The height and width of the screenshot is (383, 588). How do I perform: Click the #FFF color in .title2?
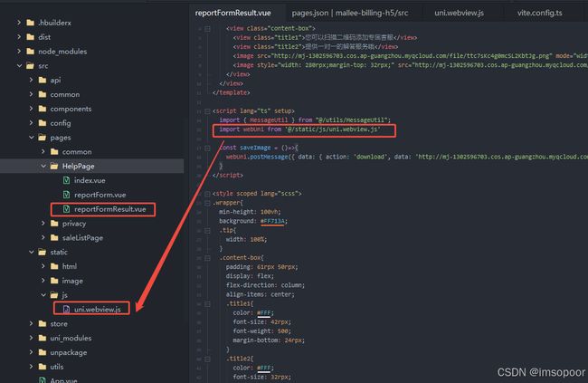pos(265,368)
